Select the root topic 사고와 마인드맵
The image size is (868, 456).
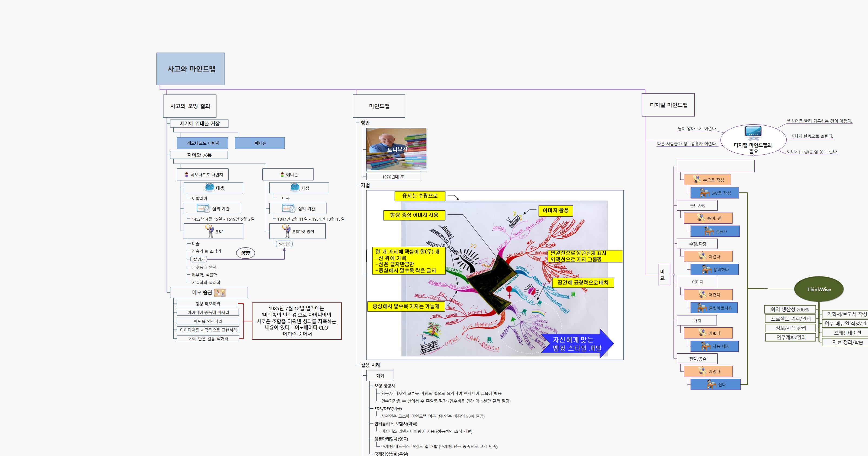[x=190, y=69]
